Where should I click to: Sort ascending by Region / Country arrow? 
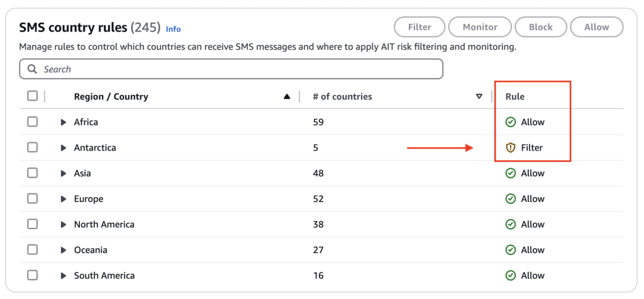(x=287, y=97)
